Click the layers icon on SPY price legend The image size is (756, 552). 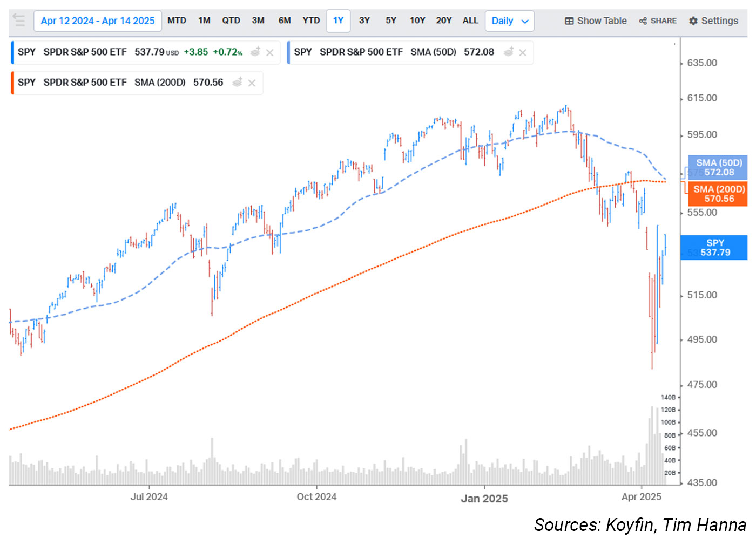coord(255,52)
